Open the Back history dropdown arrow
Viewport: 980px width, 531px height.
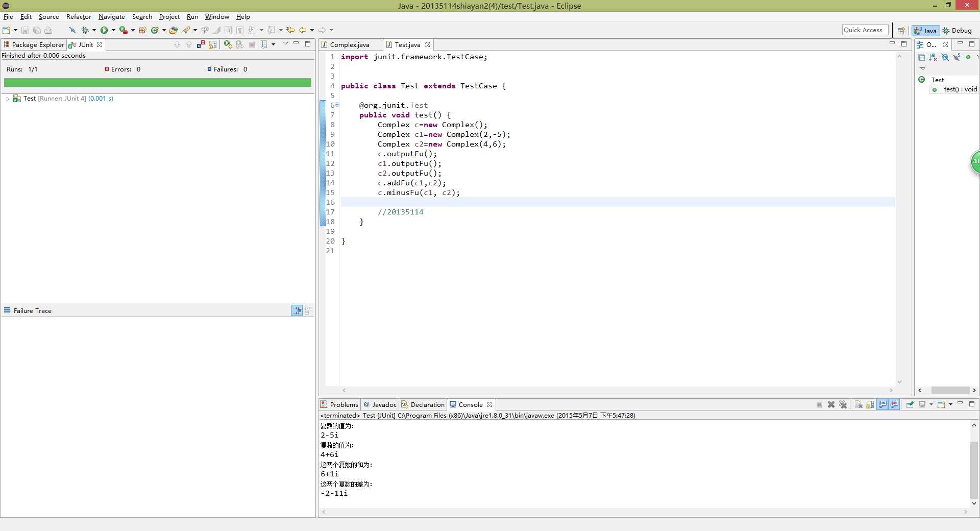click(x=312, y=30)
